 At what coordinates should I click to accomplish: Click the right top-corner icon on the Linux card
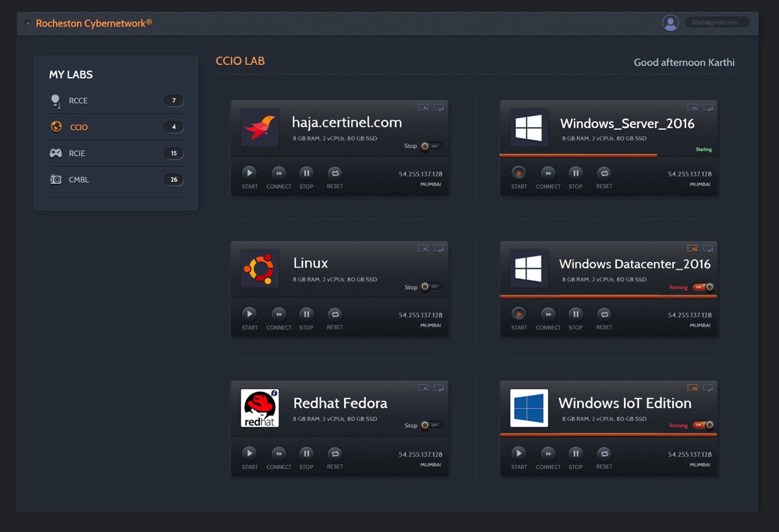(x=439, y=248)
